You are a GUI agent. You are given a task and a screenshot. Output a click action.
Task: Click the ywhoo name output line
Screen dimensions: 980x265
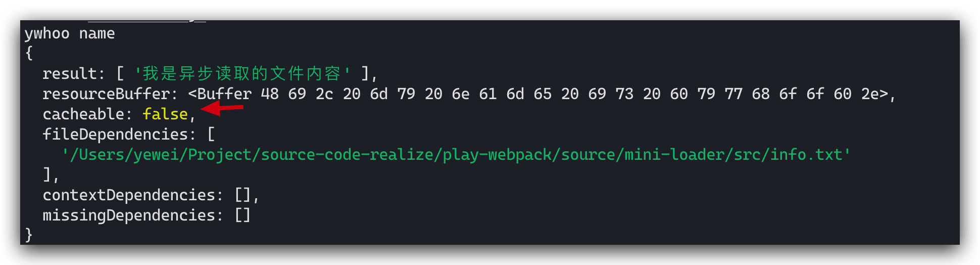70,34
